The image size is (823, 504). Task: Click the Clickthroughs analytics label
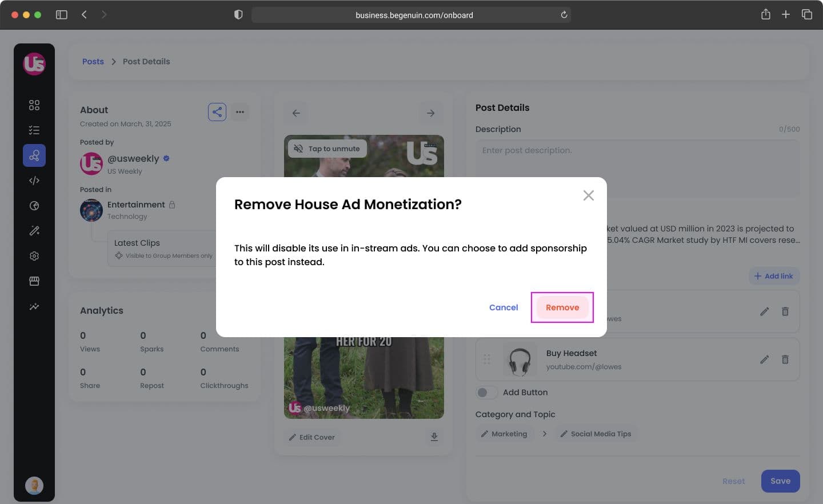coord(224,386)
